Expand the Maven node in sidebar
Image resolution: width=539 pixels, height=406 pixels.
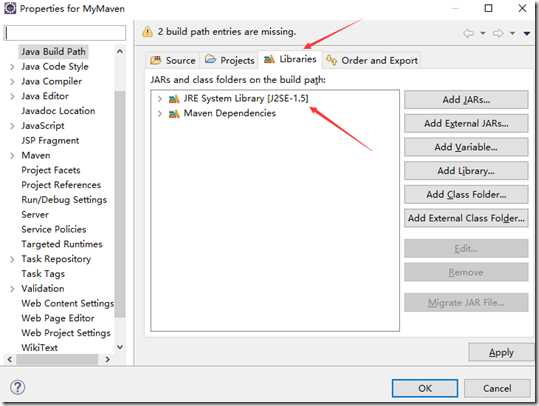click(12, 155)
